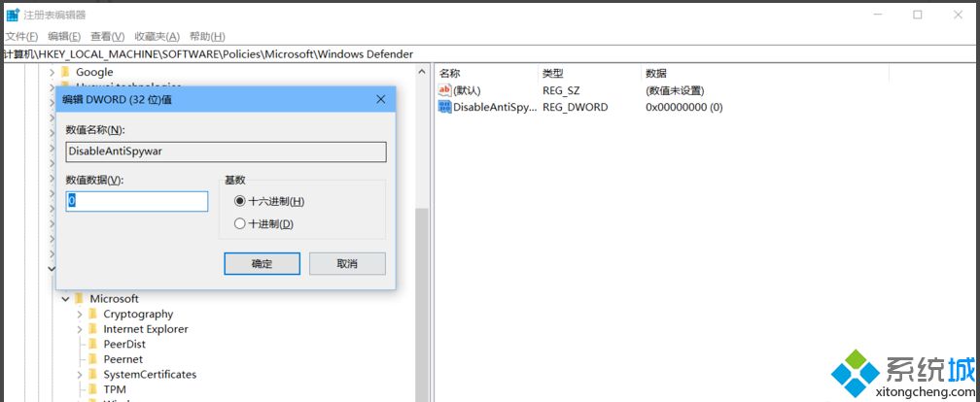The width and height of the screenshot is (980, 402).
Task: Click the Peernet folder icon
Action: pos(92,359)
